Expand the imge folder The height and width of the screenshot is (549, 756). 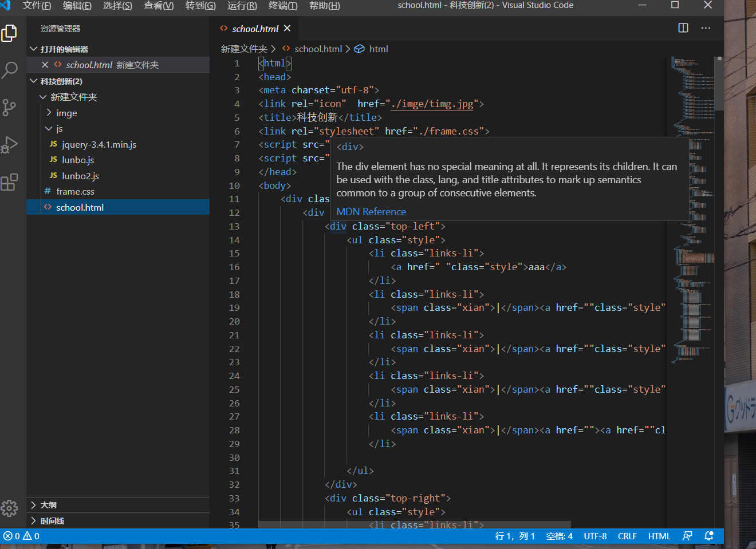coord(118,113)
